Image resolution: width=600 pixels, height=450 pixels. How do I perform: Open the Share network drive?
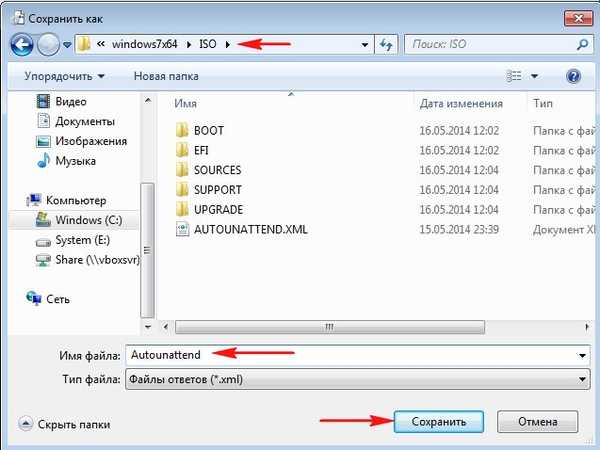[x=95, y=259]
